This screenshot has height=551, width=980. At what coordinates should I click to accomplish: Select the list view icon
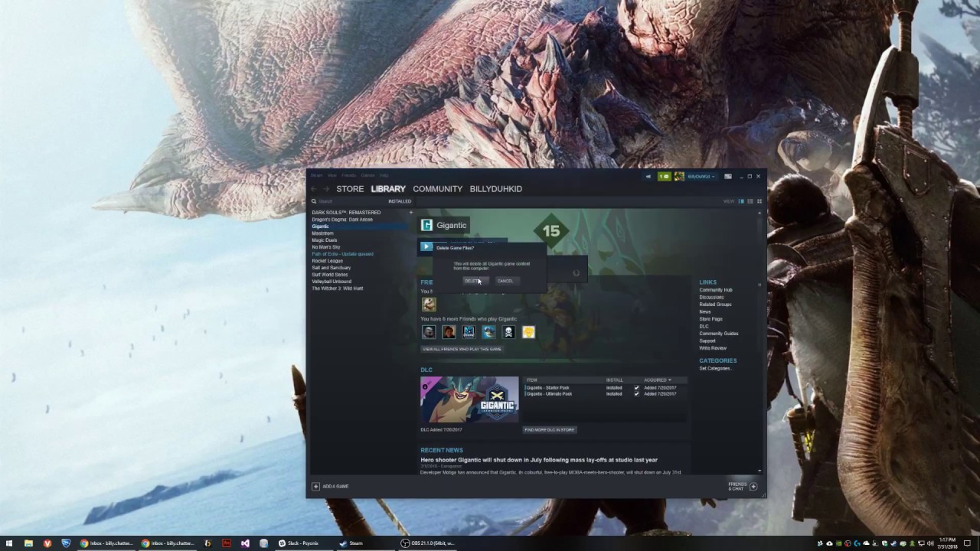(750, 201)
